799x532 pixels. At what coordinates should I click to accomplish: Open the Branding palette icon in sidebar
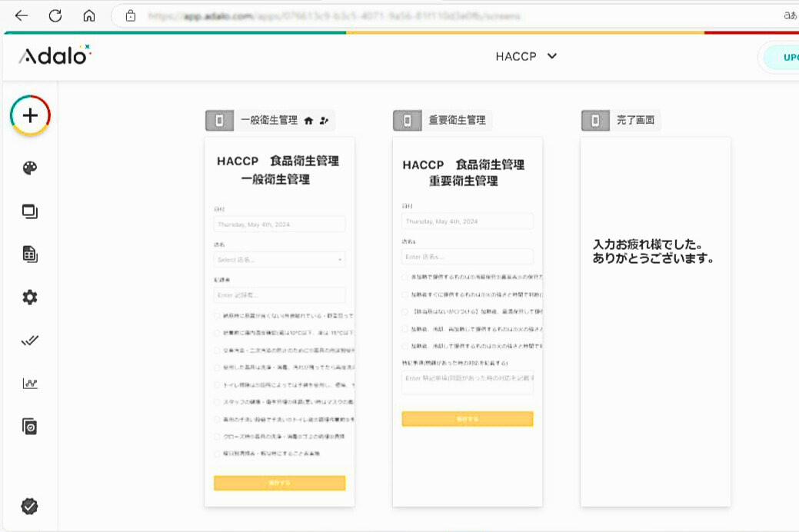tap(30, 168)
